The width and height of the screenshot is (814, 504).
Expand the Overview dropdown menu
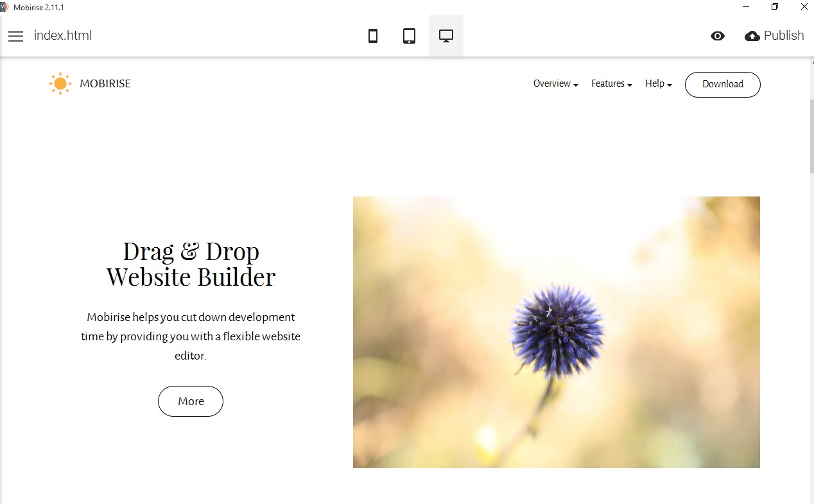[554, 83]
